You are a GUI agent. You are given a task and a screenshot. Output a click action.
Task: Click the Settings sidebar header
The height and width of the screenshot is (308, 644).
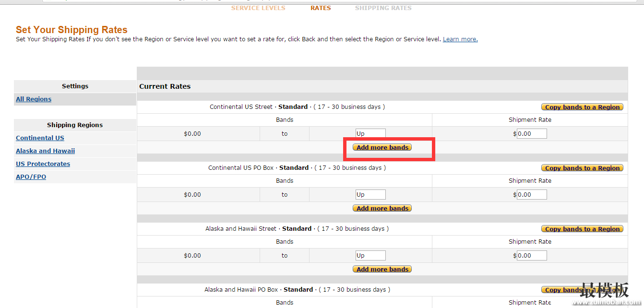pyautogui.click(x=75, y=86)
